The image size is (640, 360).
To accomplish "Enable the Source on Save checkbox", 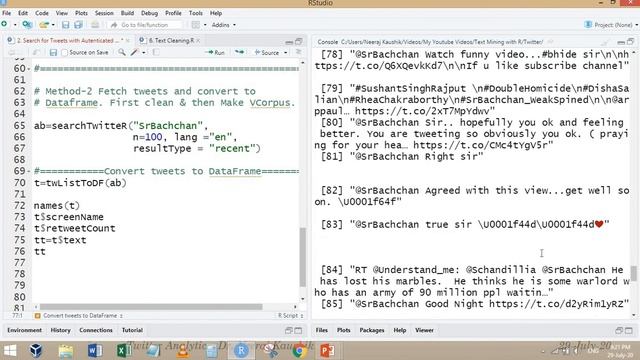I will [64, 53].
